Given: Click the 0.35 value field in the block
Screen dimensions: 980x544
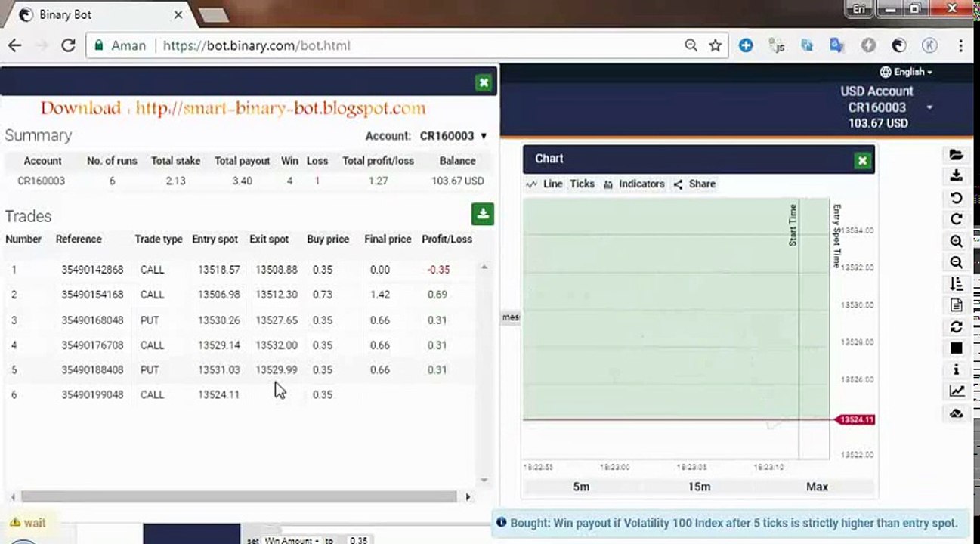Looking at the screenshot, I should [x=358, y=540].
